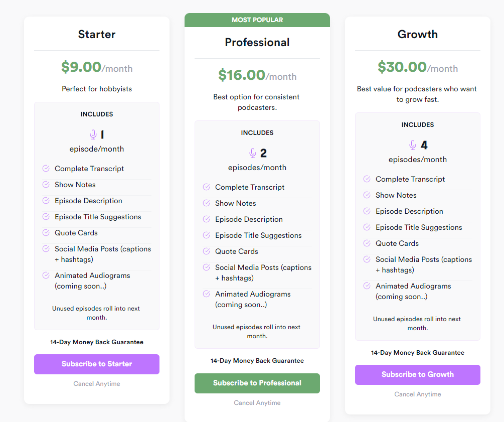Viewport: 504px width, 422px height.
Task: Click the Quote Cards checkmark icon under Growth
Action: pyautogui.click(x=367, y=243)
